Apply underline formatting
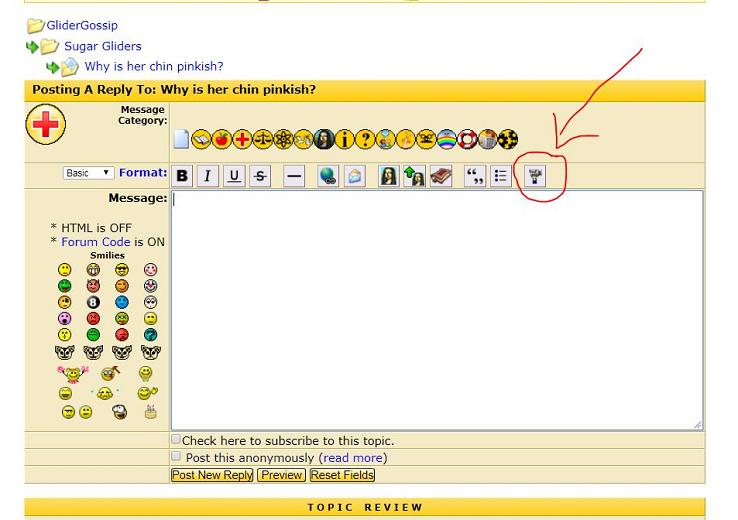Viewport: 738px width, 520px height. tap(234, 176)
